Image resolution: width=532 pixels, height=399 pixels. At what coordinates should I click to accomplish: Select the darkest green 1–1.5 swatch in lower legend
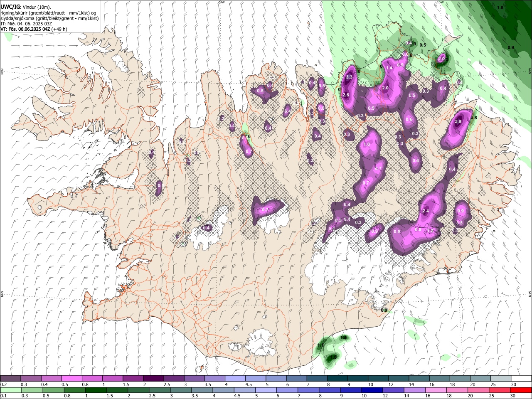96,390
